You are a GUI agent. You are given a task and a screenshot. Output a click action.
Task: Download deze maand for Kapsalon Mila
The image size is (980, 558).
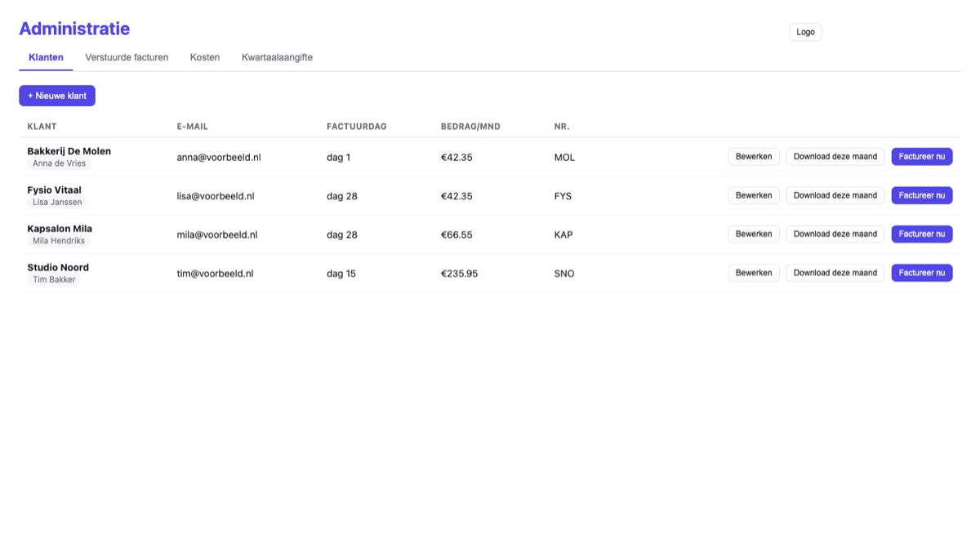[x=835, y=234]
